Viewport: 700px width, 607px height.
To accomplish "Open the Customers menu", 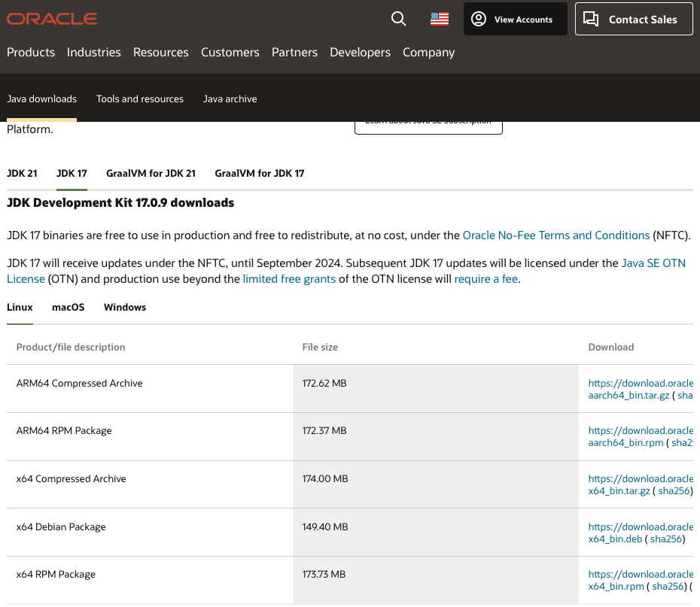I will 230,52.
